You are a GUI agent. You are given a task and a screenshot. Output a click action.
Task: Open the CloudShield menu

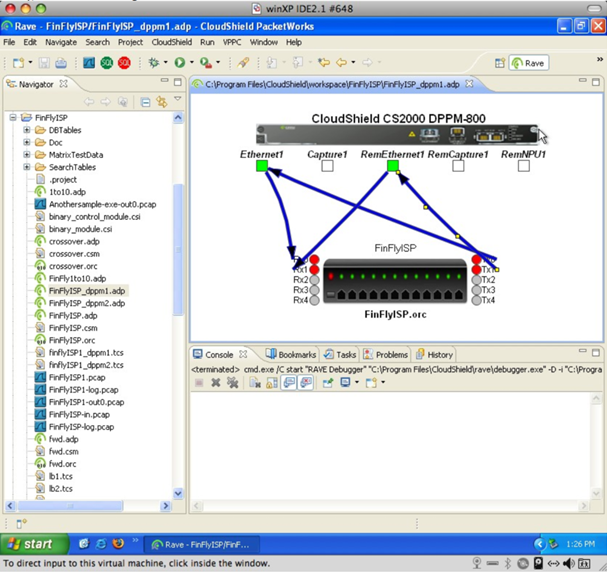[x=171, y=42]
